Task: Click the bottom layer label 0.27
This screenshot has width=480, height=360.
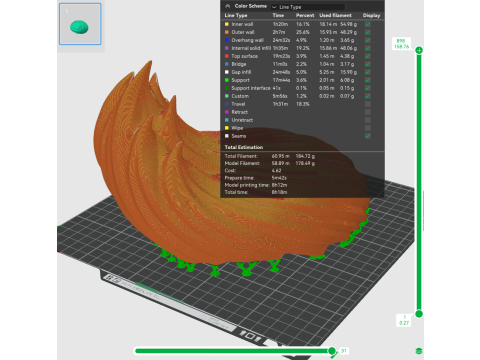Action: tap(404, 323)
